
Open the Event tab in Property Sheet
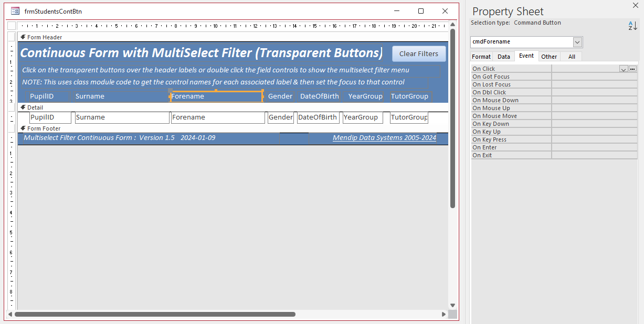point(526,56)
